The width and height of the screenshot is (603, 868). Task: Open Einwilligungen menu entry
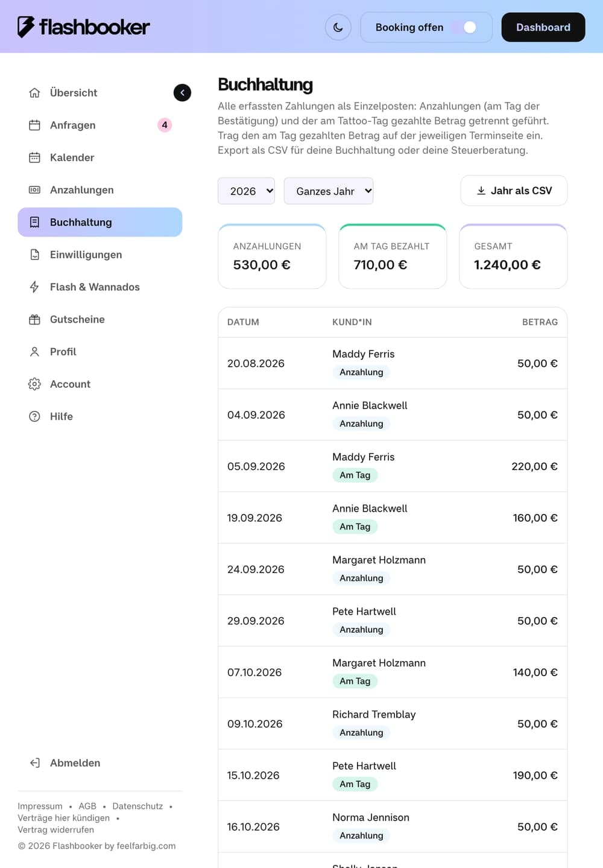pyautogui.click(x=100, y=255)
